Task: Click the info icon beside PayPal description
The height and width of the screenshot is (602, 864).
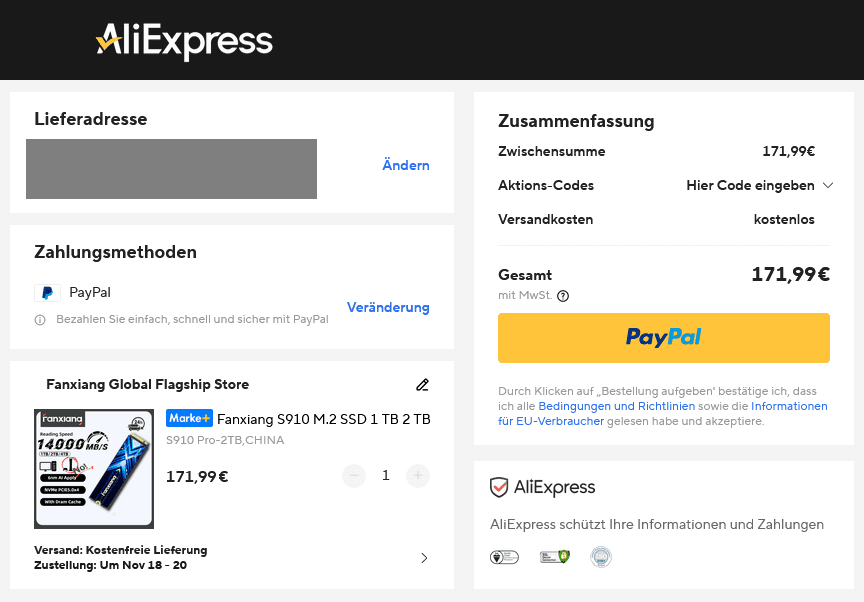Action: 40,320
